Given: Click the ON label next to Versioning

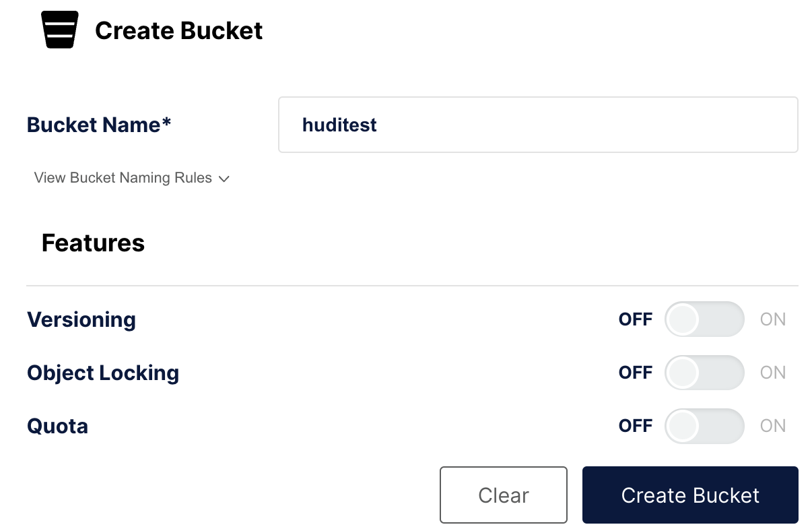Looking at the screenshot, I should click(x=772, y=319).
